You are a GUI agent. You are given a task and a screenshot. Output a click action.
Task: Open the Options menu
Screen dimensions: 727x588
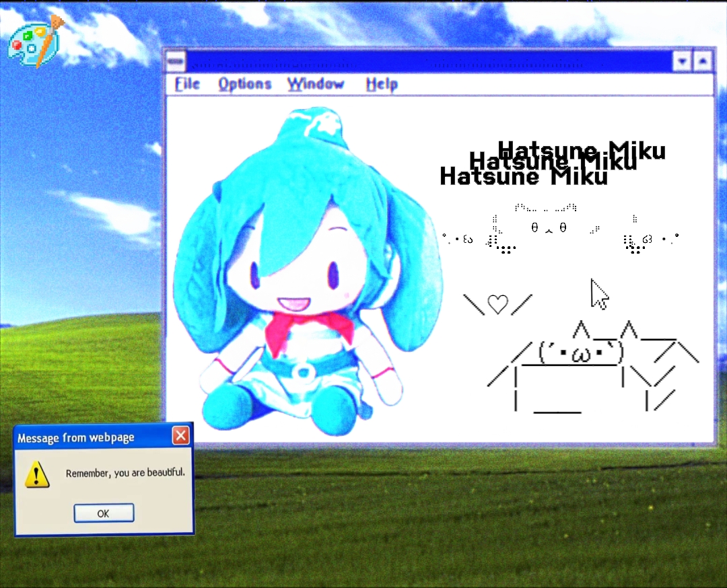tap(244, 84)
